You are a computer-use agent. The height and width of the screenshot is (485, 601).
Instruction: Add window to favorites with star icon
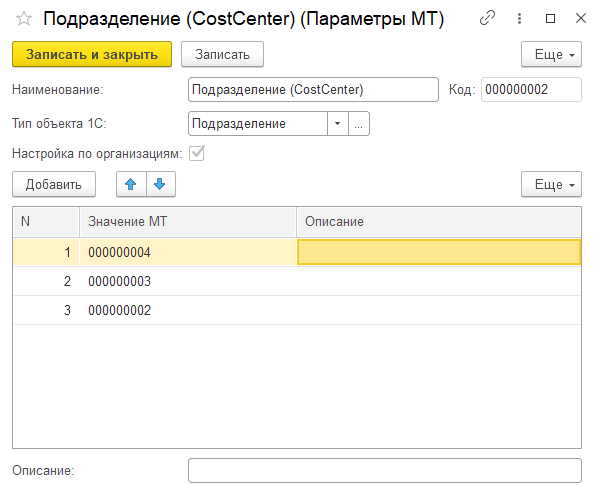point(23,19)
